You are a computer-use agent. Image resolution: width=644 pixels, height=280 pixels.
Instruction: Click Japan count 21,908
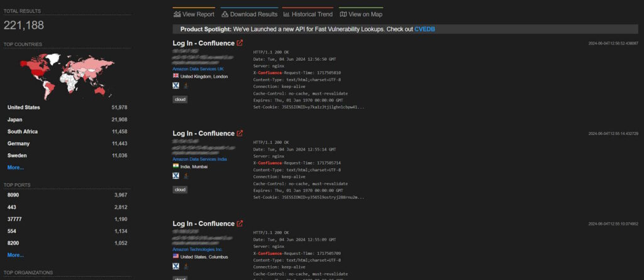coord(119,120)
